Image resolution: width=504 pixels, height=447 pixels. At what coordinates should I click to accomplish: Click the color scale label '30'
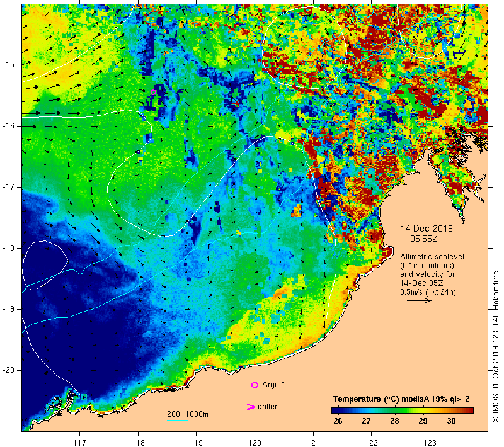click(x=451, y=421)
